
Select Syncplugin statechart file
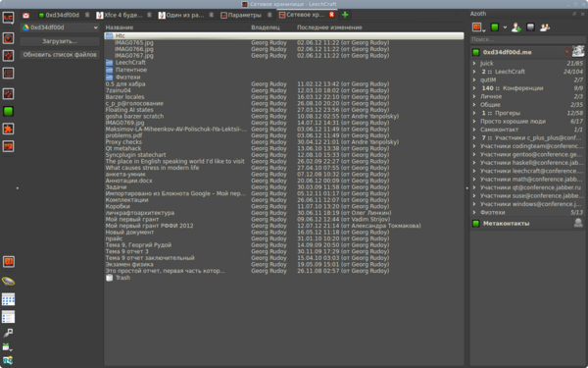(284, 155)
